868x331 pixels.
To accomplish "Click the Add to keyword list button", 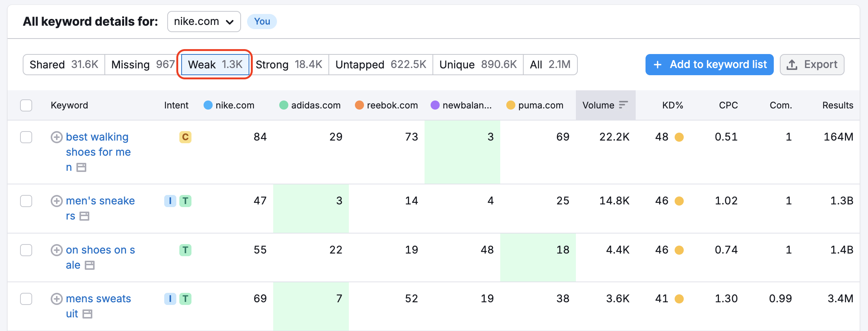I will [x=709, y=65].
